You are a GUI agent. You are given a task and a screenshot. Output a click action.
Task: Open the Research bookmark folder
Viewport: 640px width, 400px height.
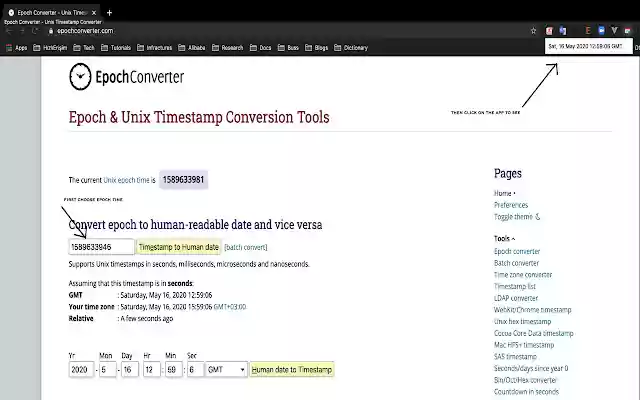(x=227, y=48)
